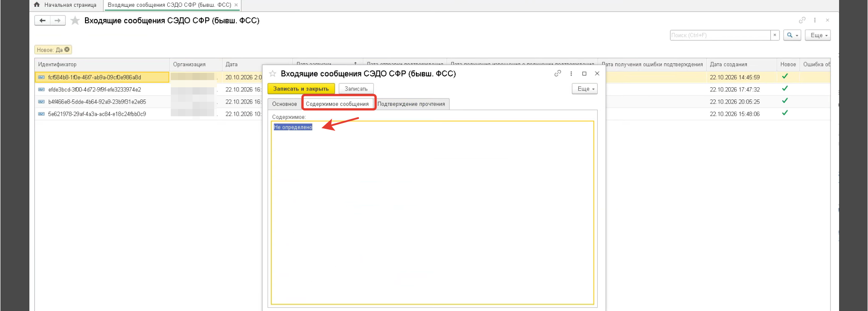
Task: Click the Записать button
Action: (x=356, y=89)
